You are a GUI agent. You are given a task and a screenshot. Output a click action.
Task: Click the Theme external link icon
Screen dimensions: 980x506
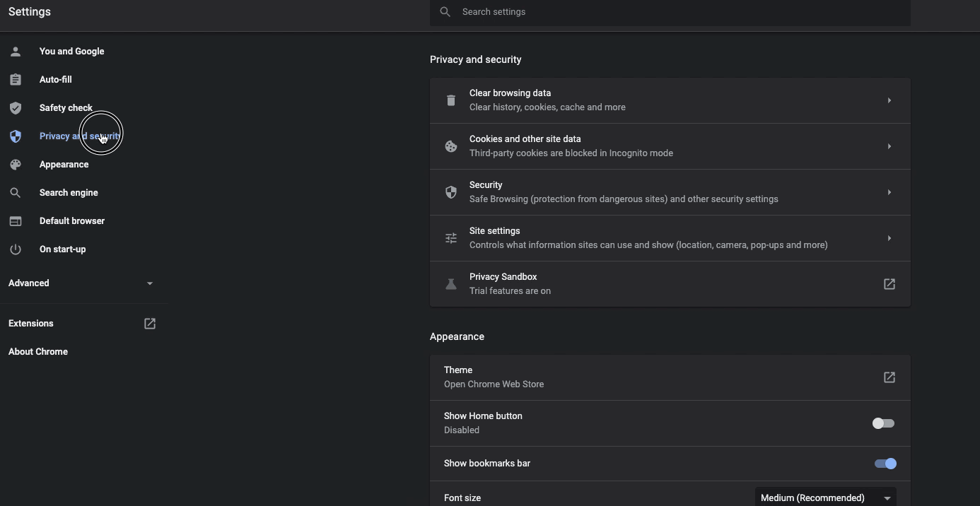click(x=889, y=377)
